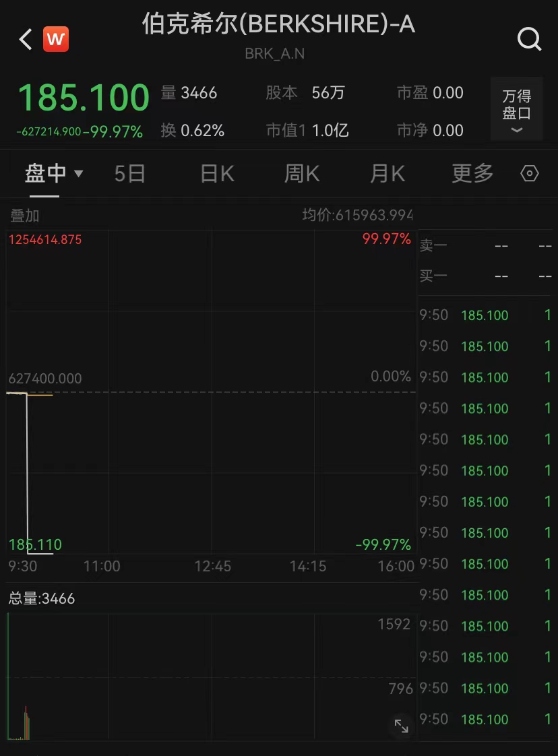Select the stock title 伯克希尔(BERKSHIRE)-A
This screenshot has height=756, width=558.
click(x=278, y=23)
